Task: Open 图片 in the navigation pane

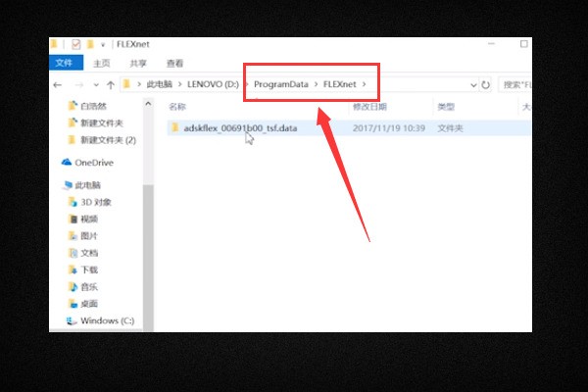Action: (89, 236)
